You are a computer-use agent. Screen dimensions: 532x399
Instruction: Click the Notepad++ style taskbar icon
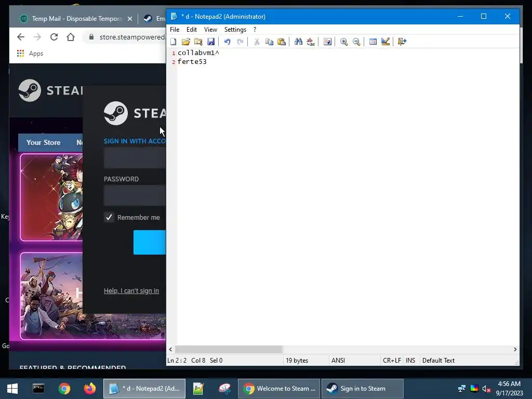tap(198, 389)
